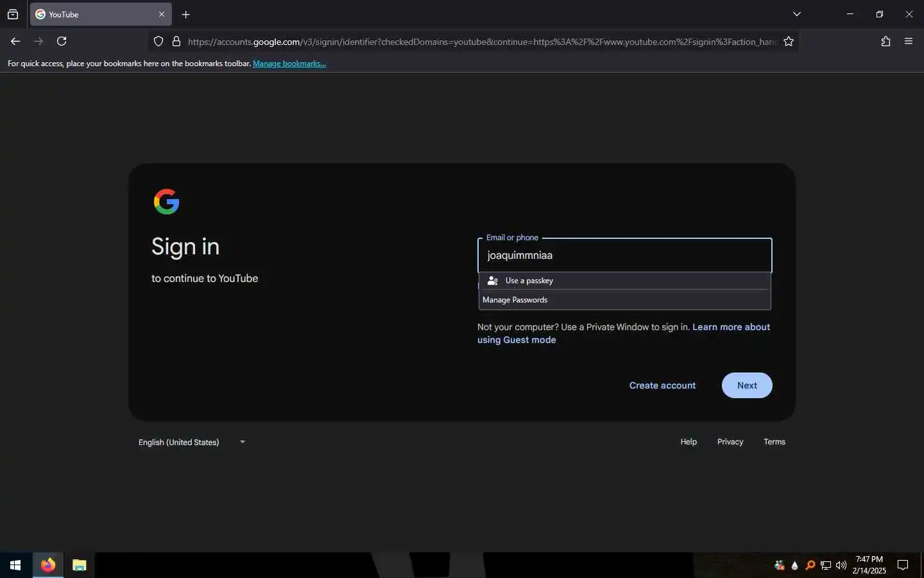Click the Next button
924x578 pixels.
[747, 385]
